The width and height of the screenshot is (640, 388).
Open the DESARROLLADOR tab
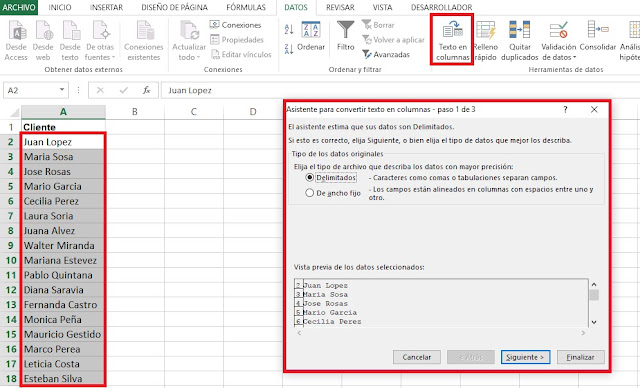tap(442, 7)
